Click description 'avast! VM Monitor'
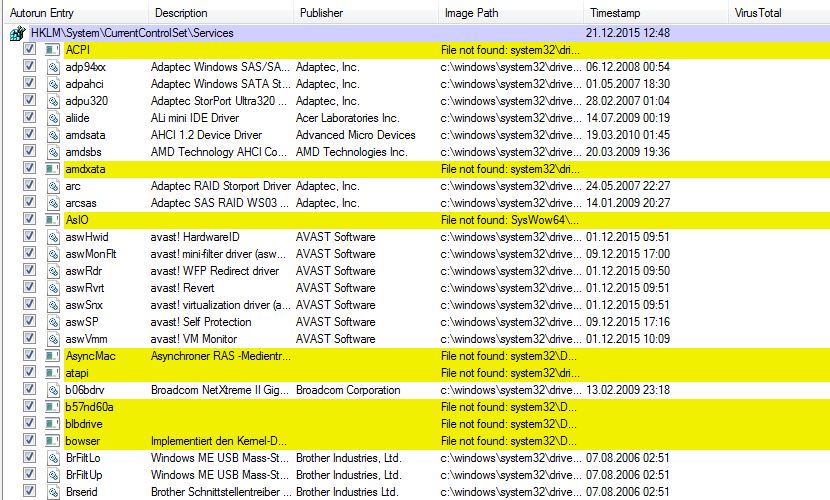 point(194,339)
